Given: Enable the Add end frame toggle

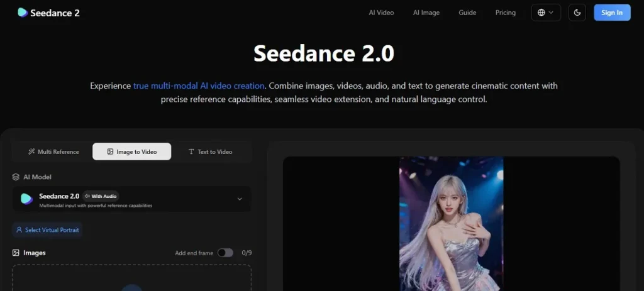Looking at the screenshot, I should coord(225,253).
